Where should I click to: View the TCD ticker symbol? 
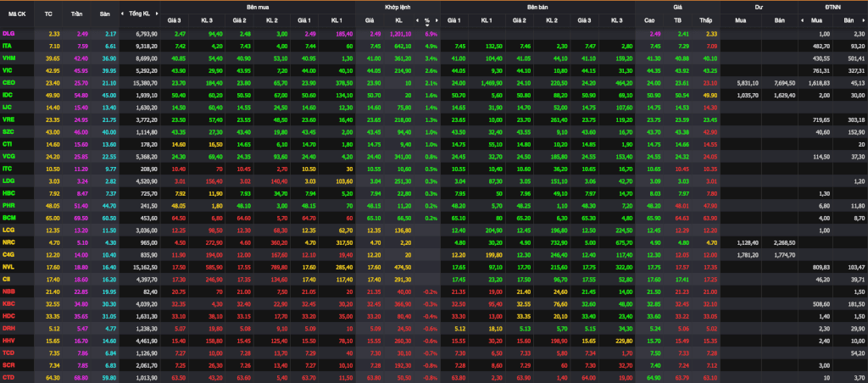pos(8,352)
